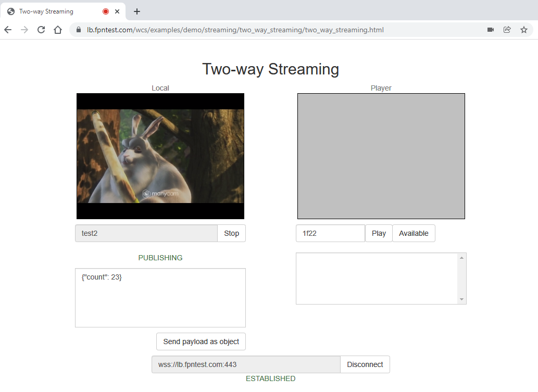Click the payload text area with count
The image size is (538, 392).
coord(160,298)
